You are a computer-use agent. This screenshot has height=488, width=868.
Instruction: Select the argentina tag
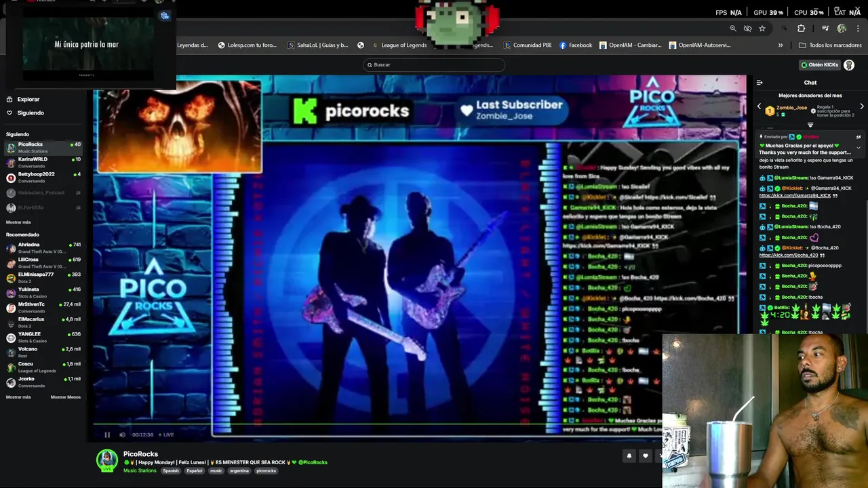coord(239,471)
